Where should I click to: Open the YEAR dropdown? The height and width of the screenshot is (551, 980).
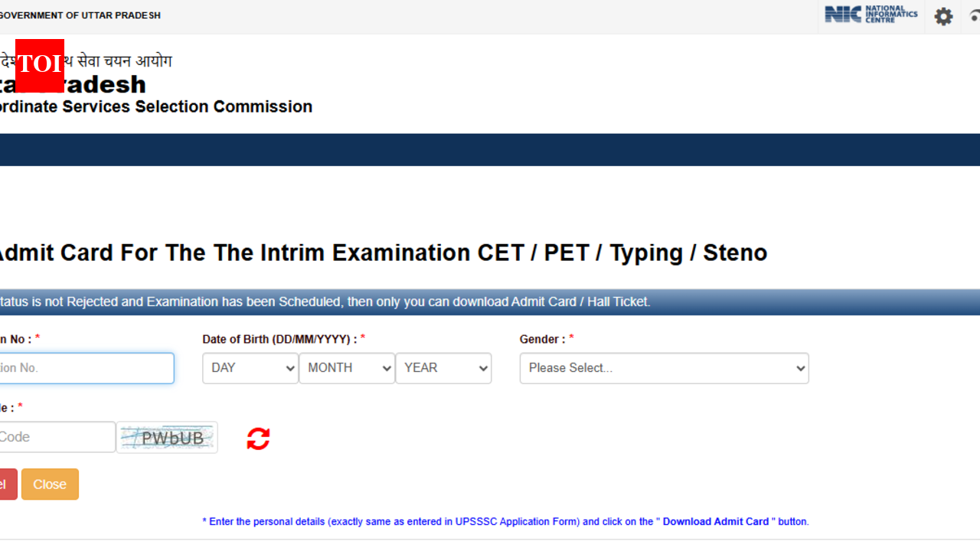[x=443, y=368]
